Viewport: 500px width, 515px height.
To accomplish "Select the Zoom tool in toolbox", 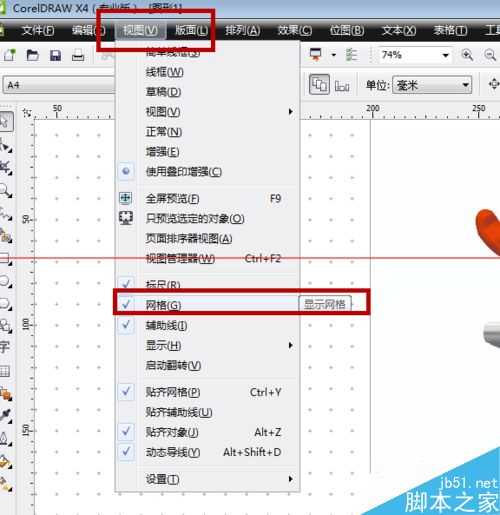I will 5,191.
